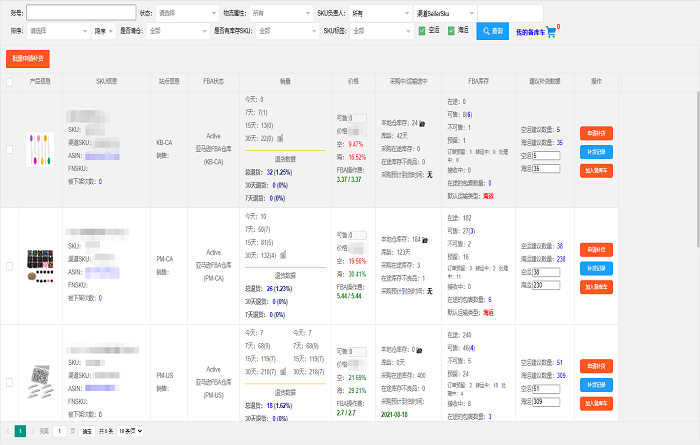The image size is (700, 445).
Task: Click the sales chart icon in KB-CA row
Action: coord(280,138)
